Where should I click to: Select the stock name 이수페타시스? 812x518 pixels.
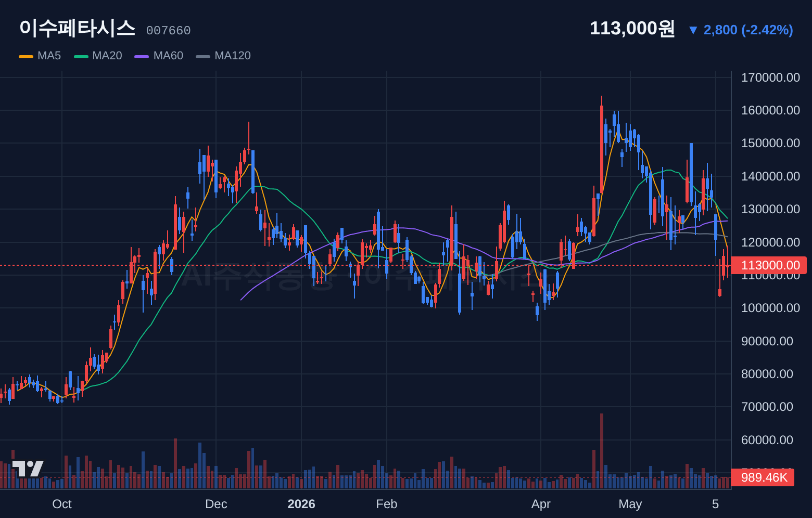[77, 28]
